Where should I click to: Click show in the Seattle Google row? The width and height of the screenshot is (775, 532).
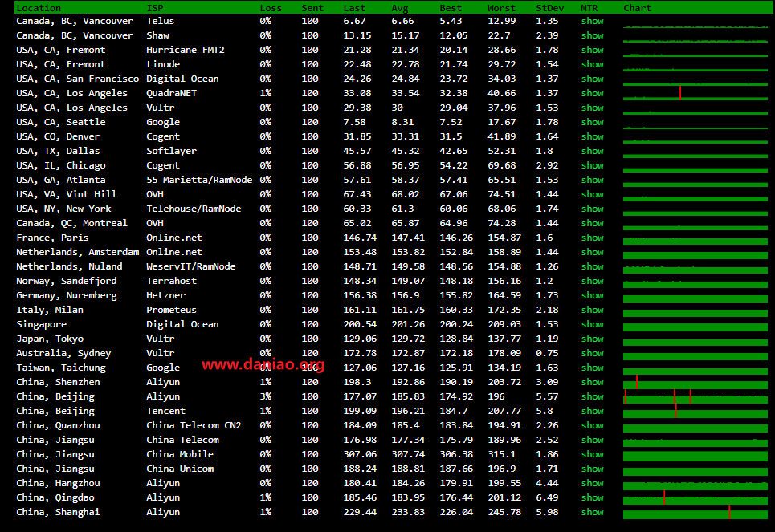[x=592, y=122]
